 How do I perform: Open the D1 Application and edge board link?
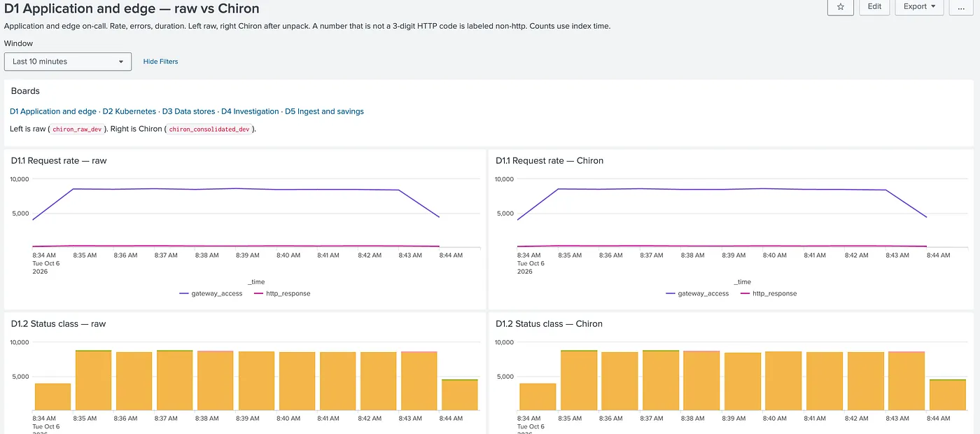(x=53, y=111)
